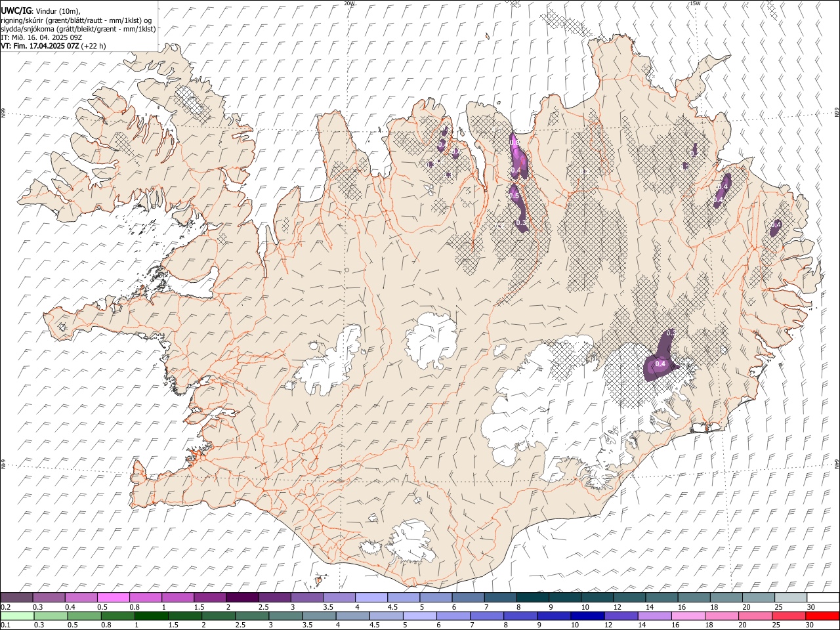Select the purple swatch between 0.3 and 0.4
840x630 pixels.
pyautogui.click(x=49, y=597)
